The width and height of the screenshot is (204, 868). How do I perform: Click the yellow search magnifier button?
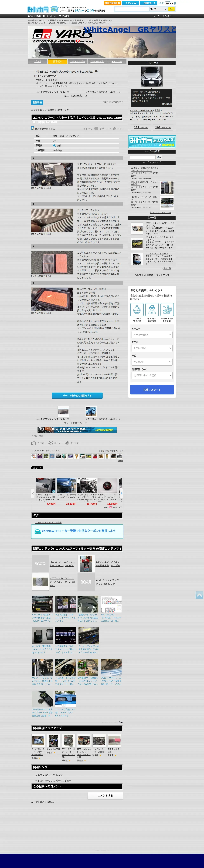(x=171, y=9)
